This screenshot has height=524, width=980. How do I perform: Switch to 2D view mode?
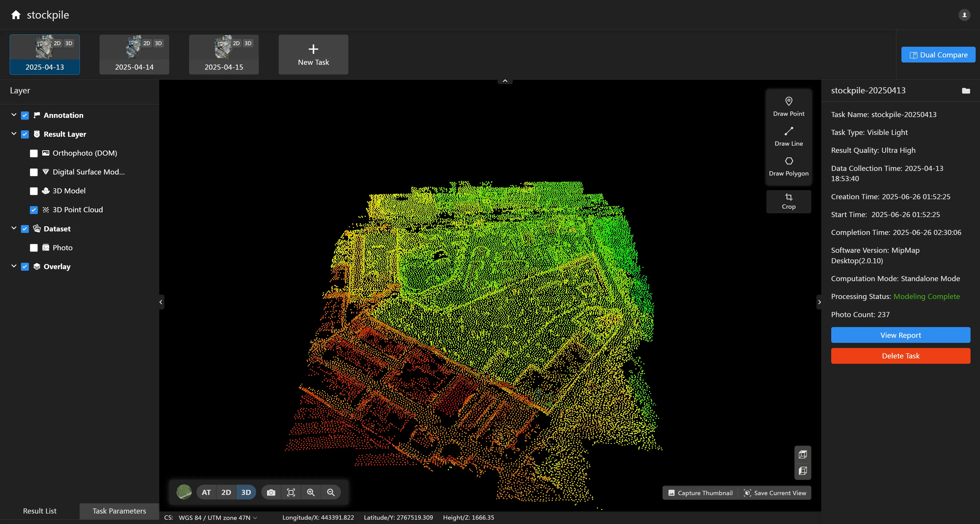pyautogui.click(x=226, y=492)
